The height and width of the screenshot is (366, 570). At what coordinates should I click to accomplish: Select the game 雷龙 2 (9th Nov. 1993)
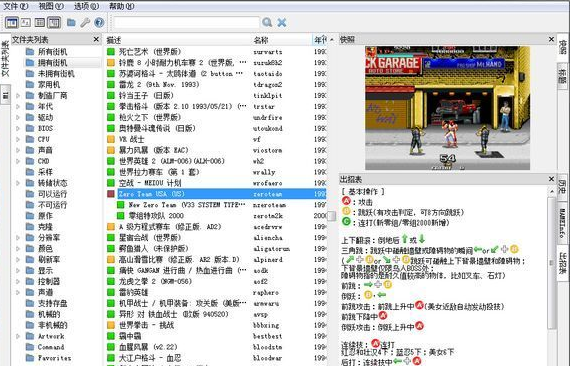(159, 85)
